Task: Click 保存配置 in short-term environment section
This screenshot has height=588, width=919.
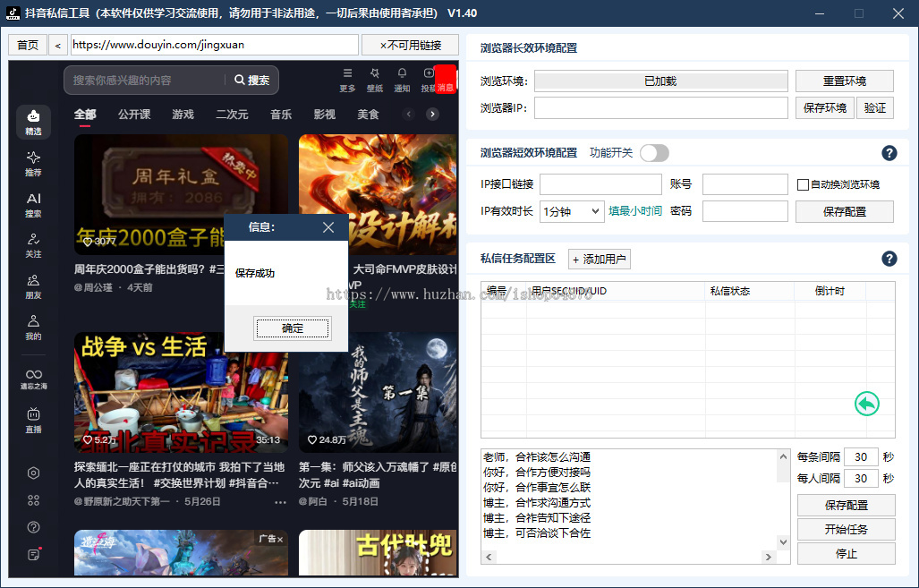Action: (x=845, y=211)
